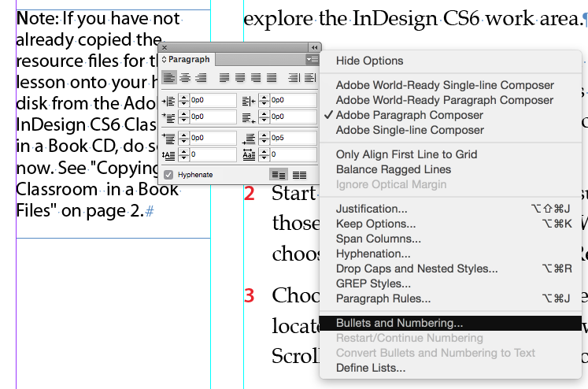Close the Paragraph panel with X
Image resolution: width=588 pixels, height=389 pixels.
[x=165, y=47]
